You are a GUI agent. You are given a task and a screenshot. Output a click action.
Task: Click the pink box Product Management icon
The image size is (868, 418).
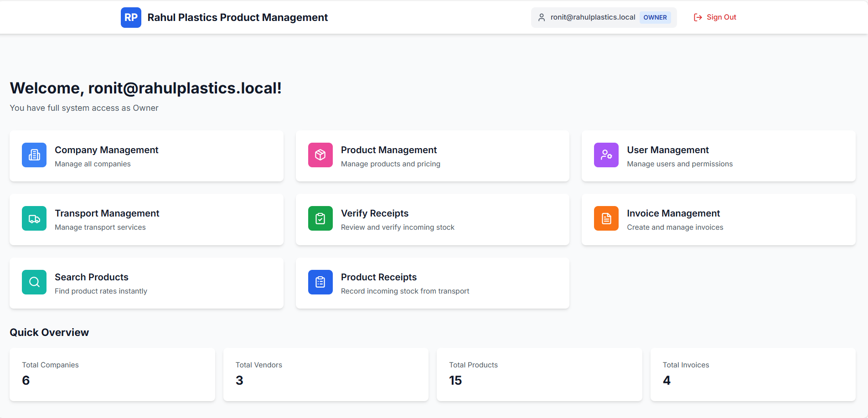coord(320,155)
